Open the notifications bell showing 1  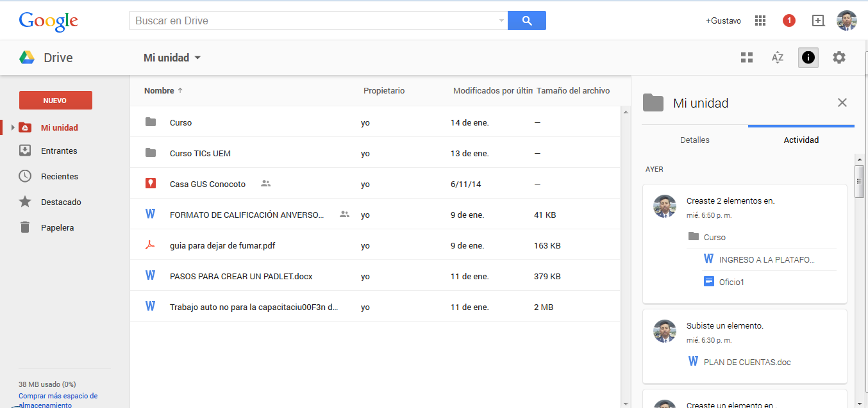tap(789, 20)
